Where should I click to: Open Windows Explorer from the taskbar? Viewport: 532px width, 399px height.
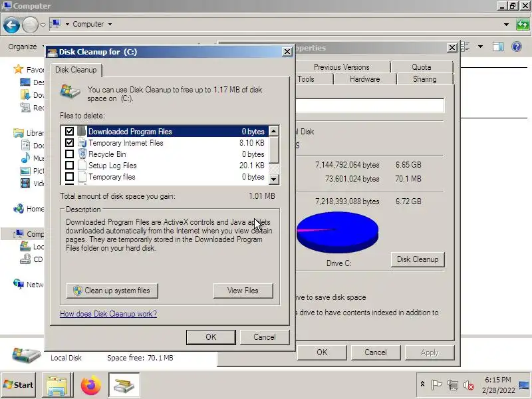[x=57, y=385]
